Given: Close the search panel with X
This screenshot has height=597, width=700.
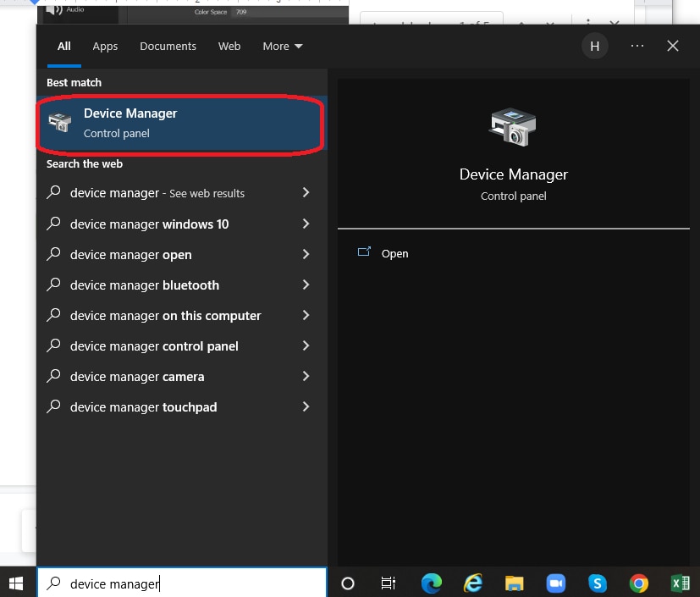Looking at the screenshot, I should pyautogui.click(x=672, y=46).
